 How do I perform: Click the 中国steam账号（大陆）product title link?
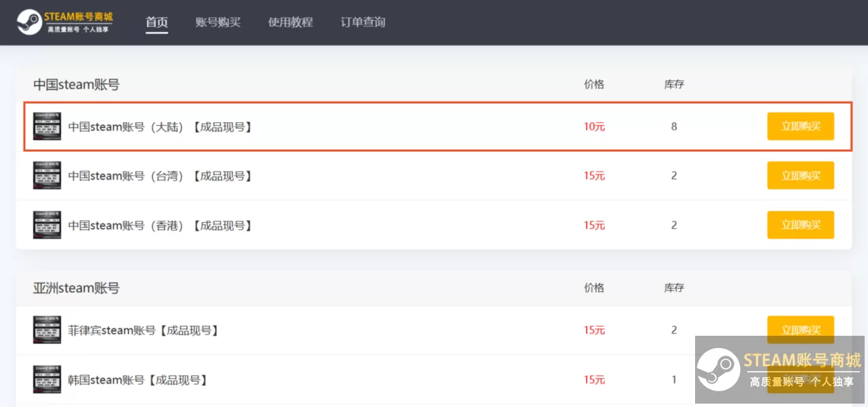pyautogui.click(x=161, y=125)
